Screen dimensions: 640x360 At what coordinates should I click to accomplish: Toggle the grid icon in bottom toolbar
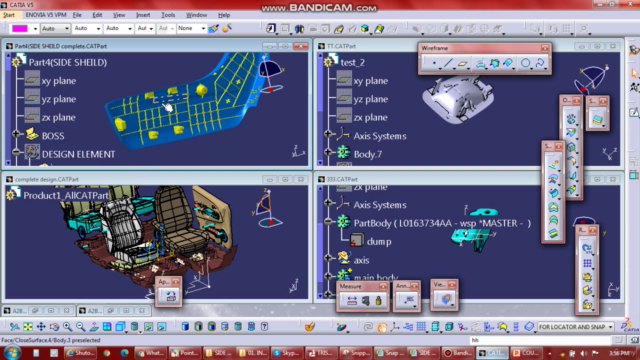tap(421, 327)
